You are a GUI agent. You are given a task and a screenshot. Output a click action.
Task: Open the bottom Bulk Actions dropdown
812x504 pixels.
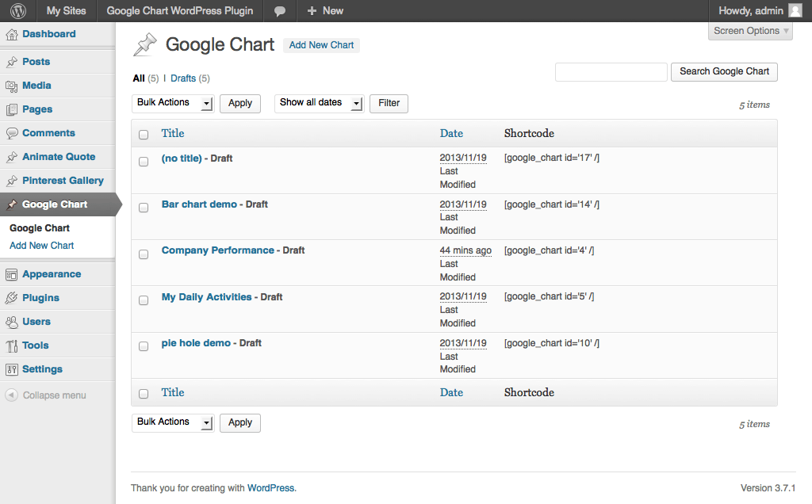[173, 422]
